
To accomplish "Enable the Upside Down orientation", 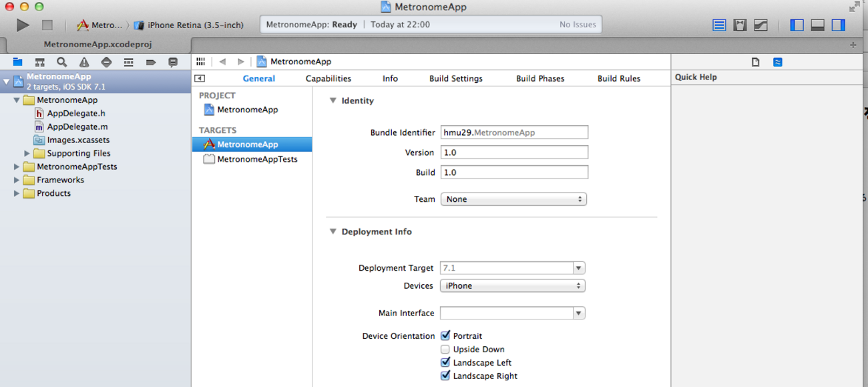I will (x=445, y=349).
